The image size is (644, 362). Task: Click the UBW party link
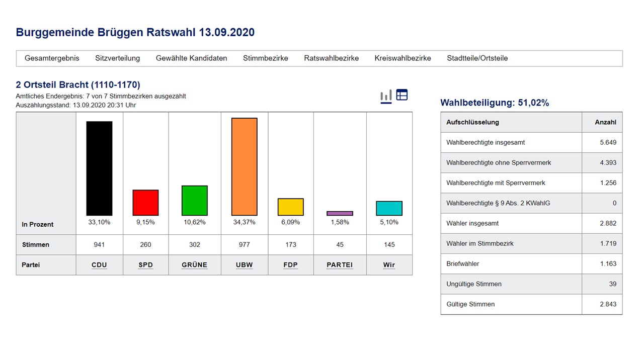[x=244, y=265]
